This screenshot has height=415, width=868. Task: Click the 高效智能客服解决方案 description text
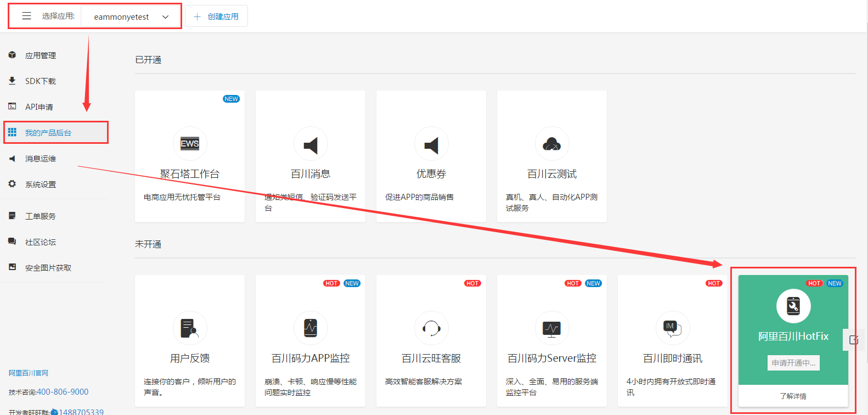coord(424,382)
